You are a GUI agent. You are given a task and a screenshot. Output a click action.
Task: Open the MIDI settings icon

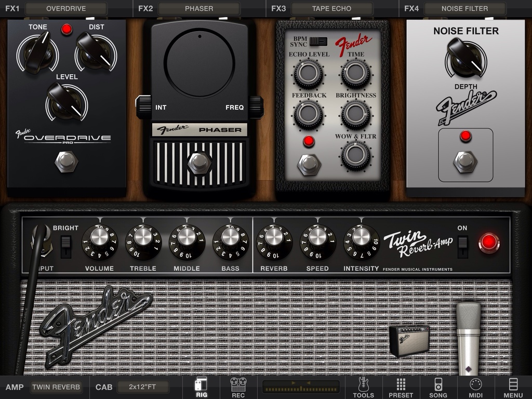pos(475,387)
